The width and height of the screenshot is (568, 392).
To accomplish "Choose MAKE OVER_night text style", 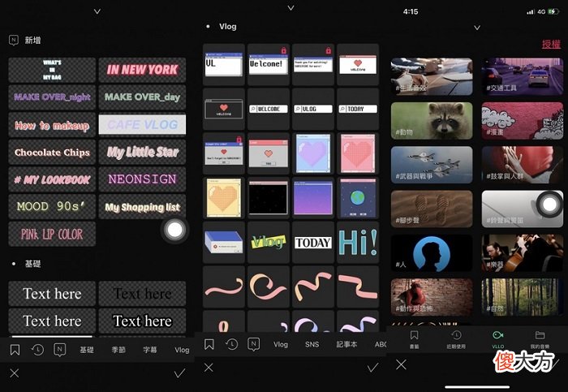I will [52, 97].
